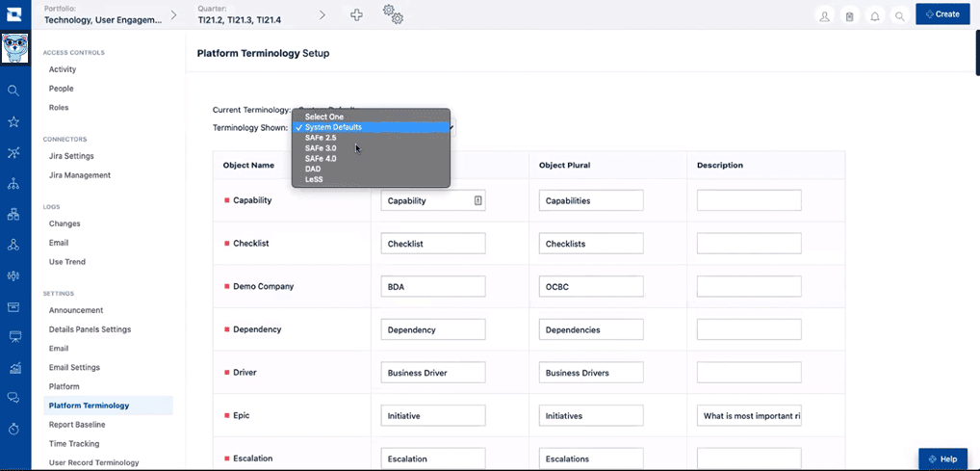Open Jira Management

click(79, 175)
